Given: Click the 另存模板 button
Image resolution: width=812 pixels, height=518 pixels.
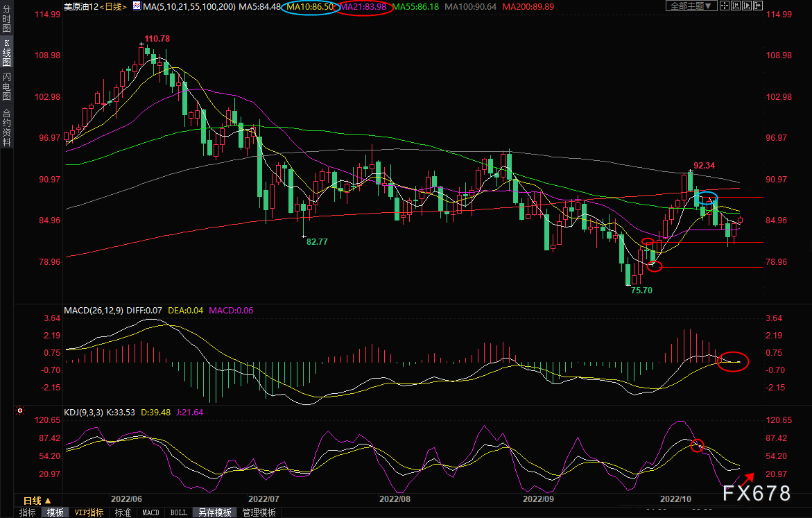Looking at the screenshot, I should [x=215, y=512].
